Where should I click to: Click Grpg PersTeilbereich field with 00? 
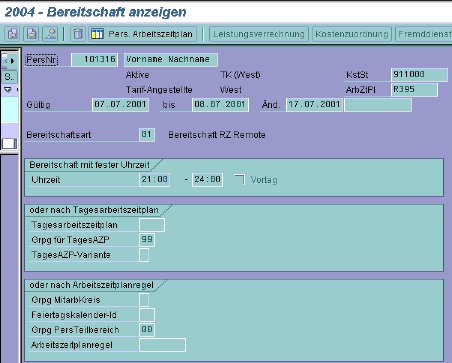click(147, 330)
